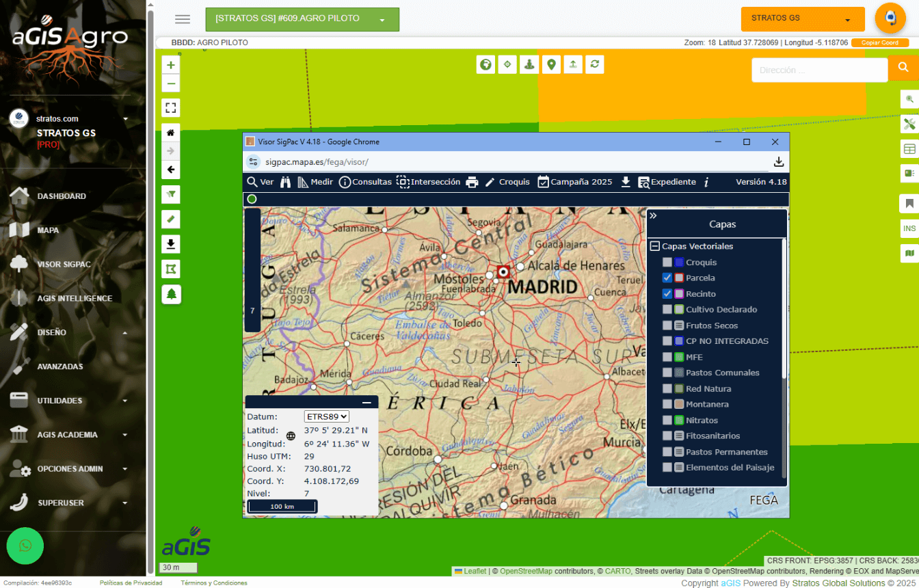Uncheck the Parcela layer checkbox
Viewport: 919px width, 588px height.
tap(667, 278)
